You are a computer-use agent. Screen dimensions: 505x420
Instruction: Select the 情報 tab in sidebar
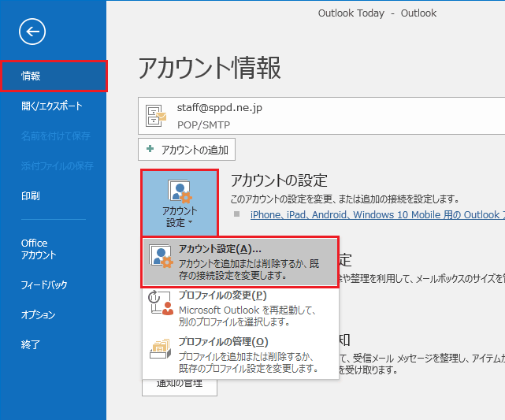[53, 76]
